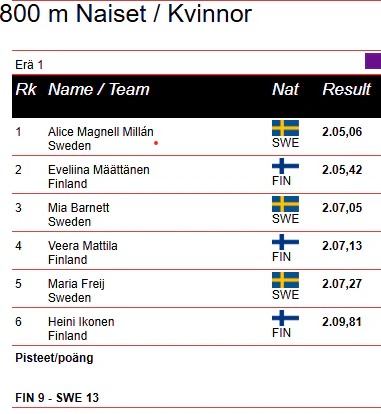Click Sweden flag in Maria Freij row
Viewport: 381px width, 414px height.
(285, 280)
